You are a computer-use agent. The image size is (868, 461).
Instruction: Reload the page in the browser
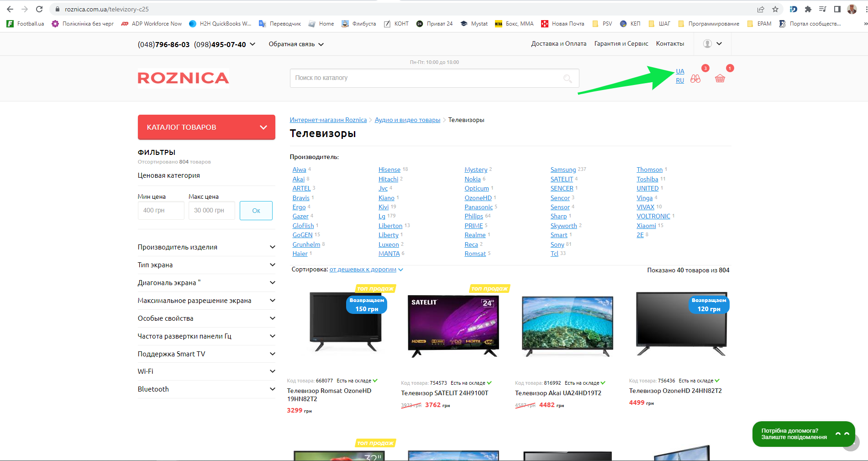tap(39, 9)
